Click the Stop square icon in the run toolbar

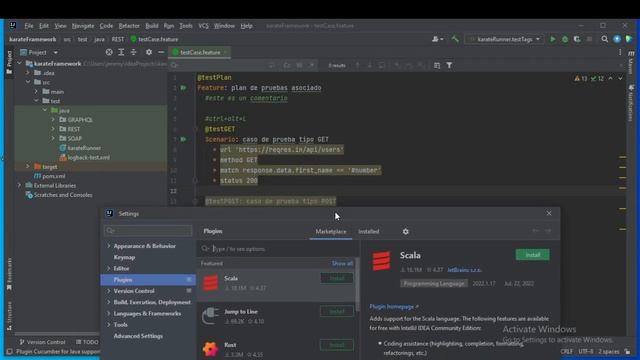[x=589, y=39]
